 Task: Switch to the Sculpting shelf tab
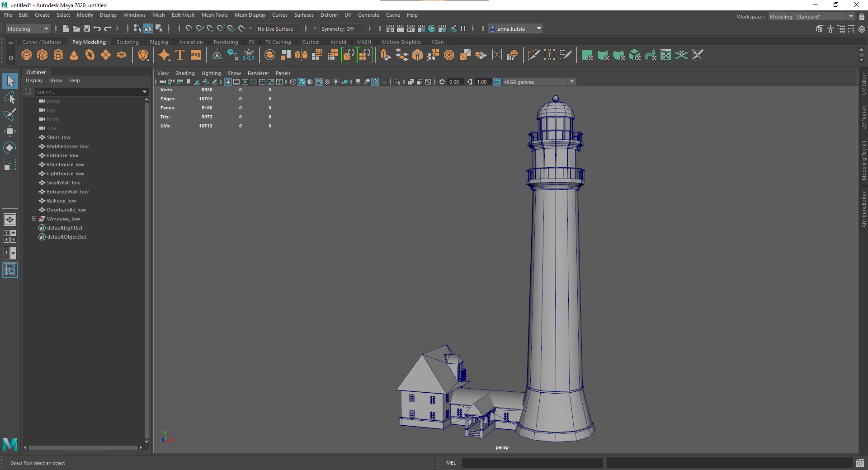(x=127, y=42)
